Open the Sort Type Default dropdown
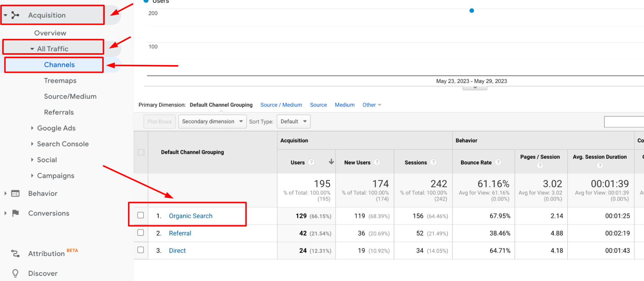The image size is (644, 281). click(x=293, y=121)
